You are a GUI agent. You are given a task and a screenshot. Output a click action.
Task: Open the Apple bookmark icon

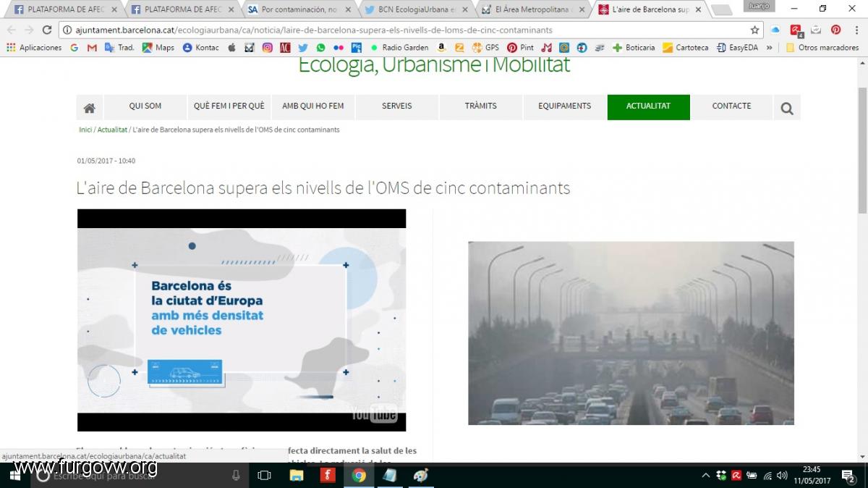pyautogui.click(x=231, y=48)
